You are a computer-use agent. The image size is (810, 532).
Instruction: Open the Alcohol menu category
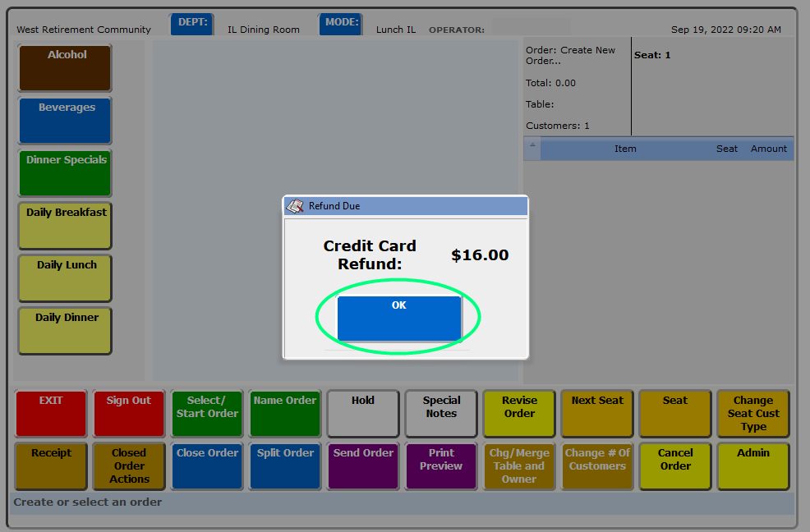tap(65, 67)
